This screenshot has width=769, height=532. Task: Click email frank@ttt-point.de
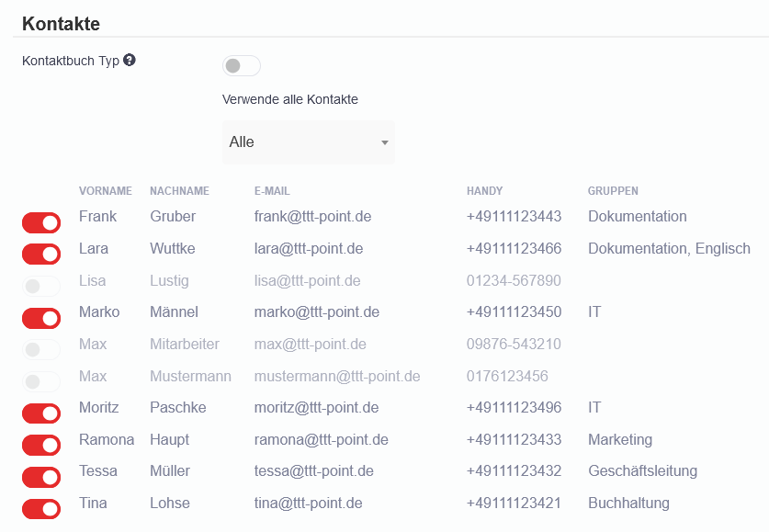click(x=312, y=217)
